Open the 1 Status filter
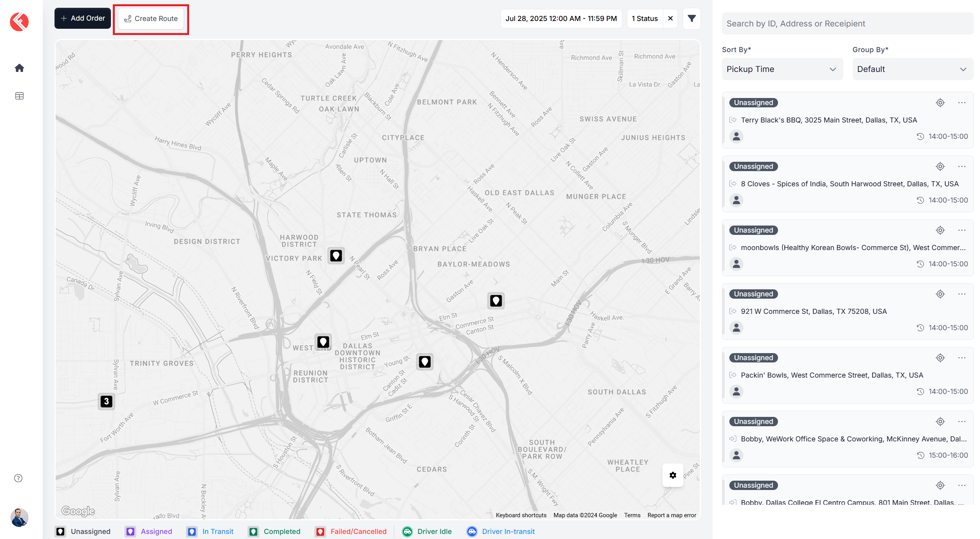This screenshot has height=539, width=980. click(x=645, y=18)
